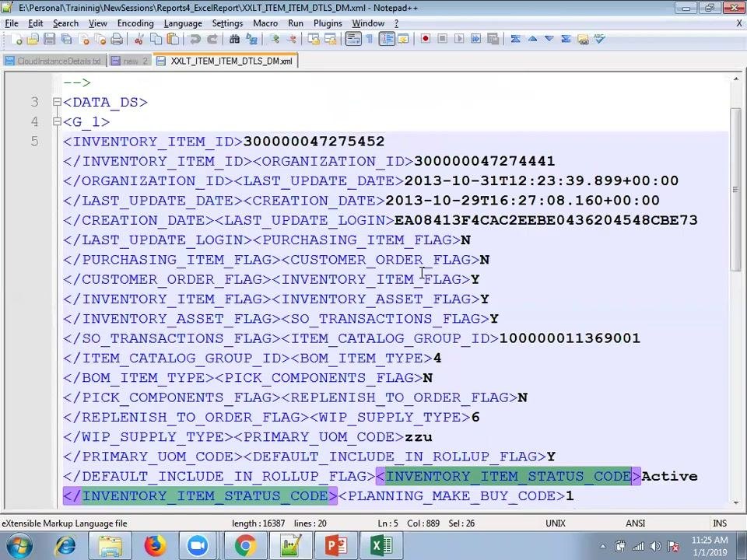Click the editor vertical scrollbar thumb

[735, 190]
